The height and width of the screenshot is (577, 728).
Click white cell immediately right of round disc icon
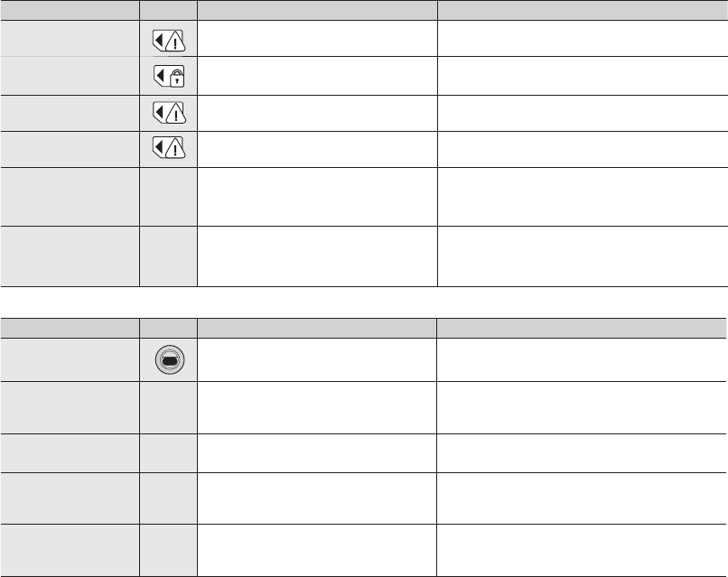(x=317, y=361)
